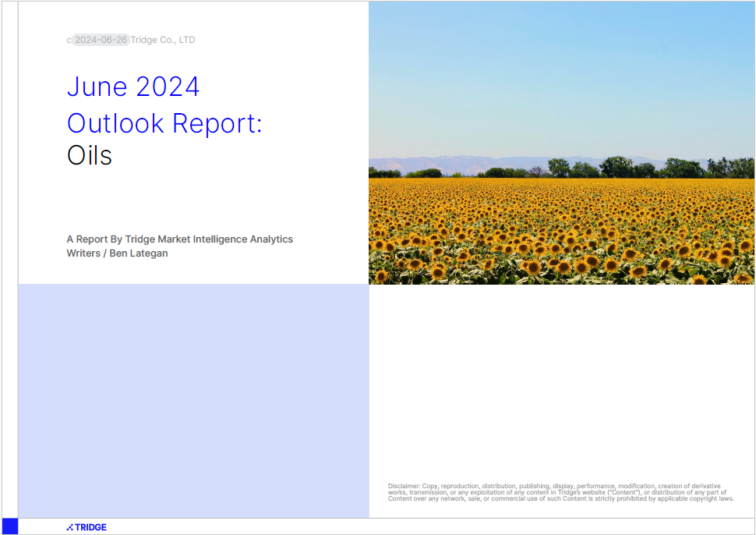Click the light blue color block
The width and height of the screenshot is (756, 535).
click(x=193, y=399)
